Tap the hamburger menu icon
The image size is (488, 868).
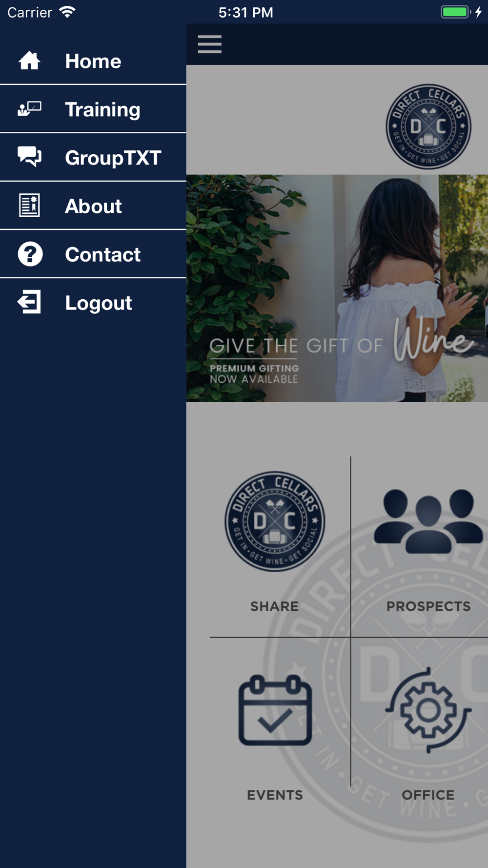coord(210,44)
